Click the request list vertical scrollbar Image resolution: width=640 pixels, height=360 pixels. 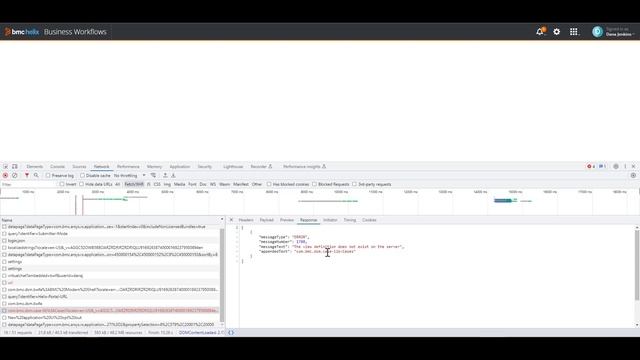pyautogui.click(x=222, y=276)
